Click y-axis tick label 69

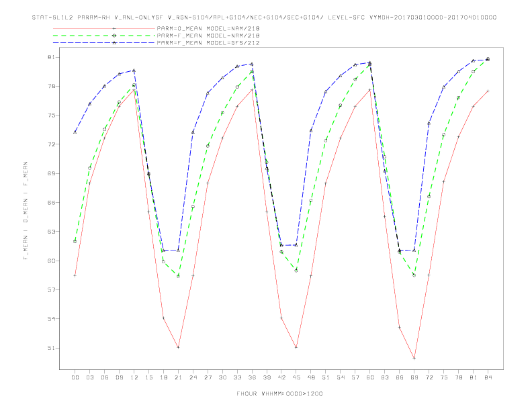pos(51,173)
